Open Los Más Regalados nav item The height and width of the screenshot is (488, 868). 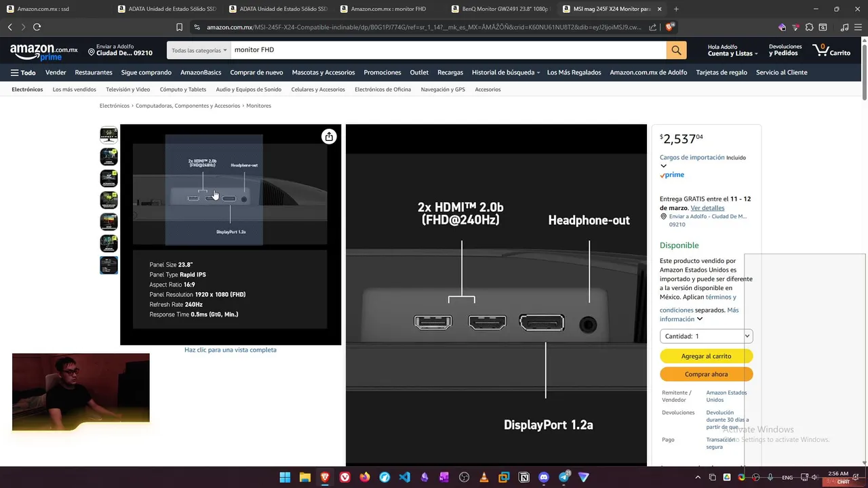pyautogui.click(x=574, y=73)
